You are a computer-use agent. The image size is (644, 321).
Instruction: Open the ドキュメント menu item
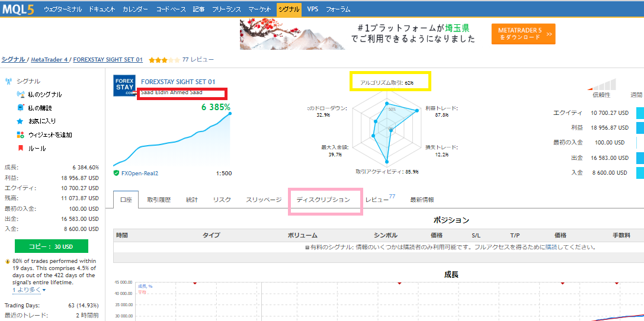tap(102, 9)
